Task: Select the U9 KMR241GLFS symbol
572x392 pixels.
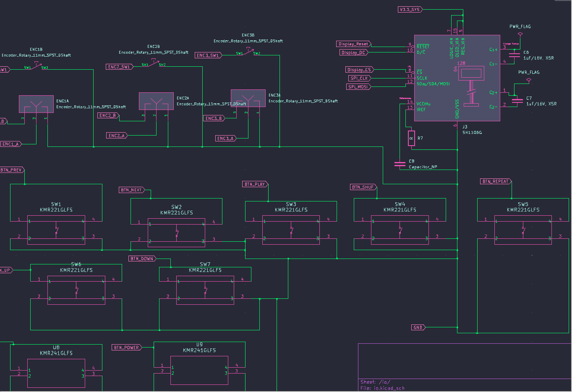Action: (199, 370)
